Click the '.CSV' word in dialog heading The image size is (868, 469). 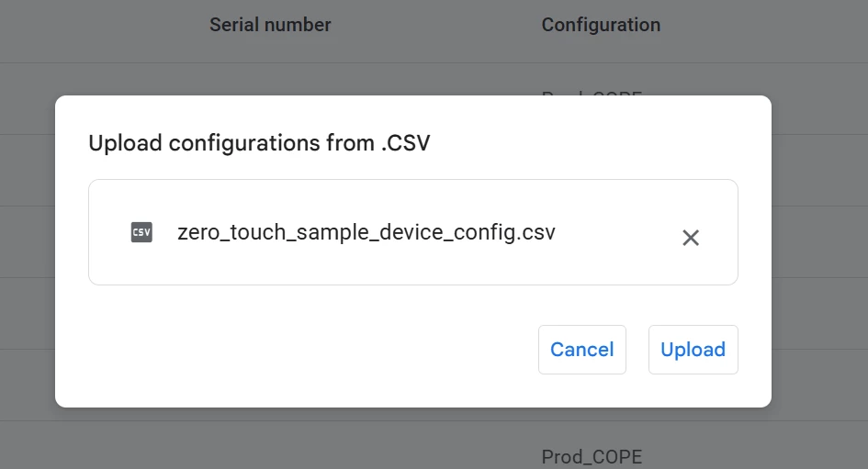tap(405, 143)
